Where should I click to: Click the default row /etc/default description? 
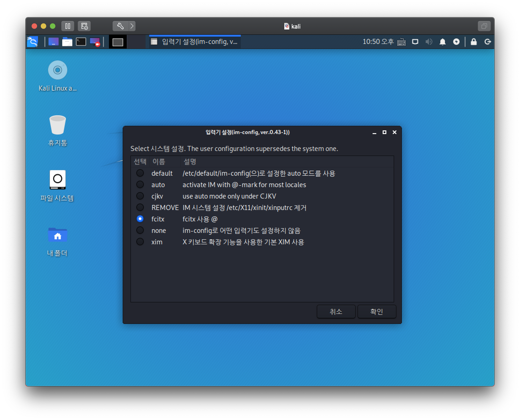coord(259,173)
